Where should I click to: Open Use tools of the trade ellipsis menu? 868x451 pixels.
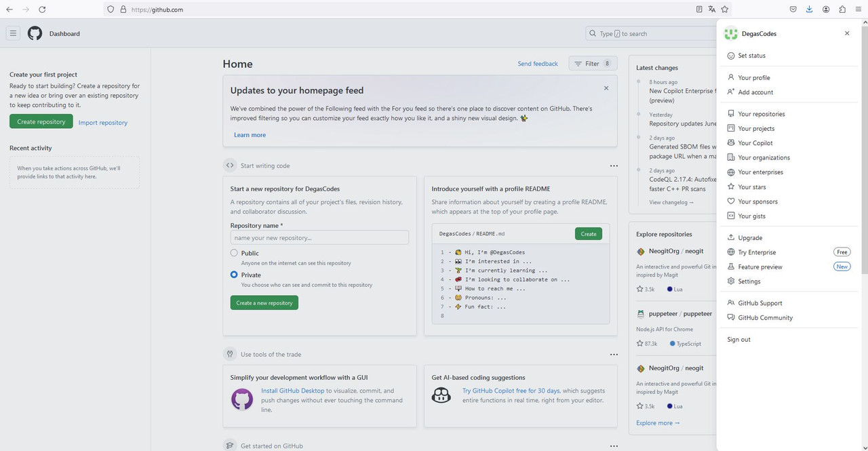coord(614,355)
